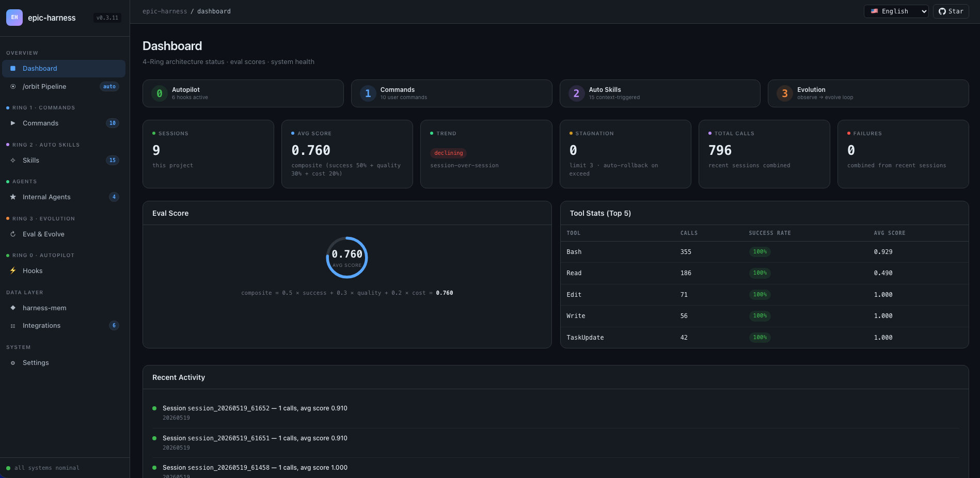Click the Auto Skills ring 2 badge

point(577,93)
